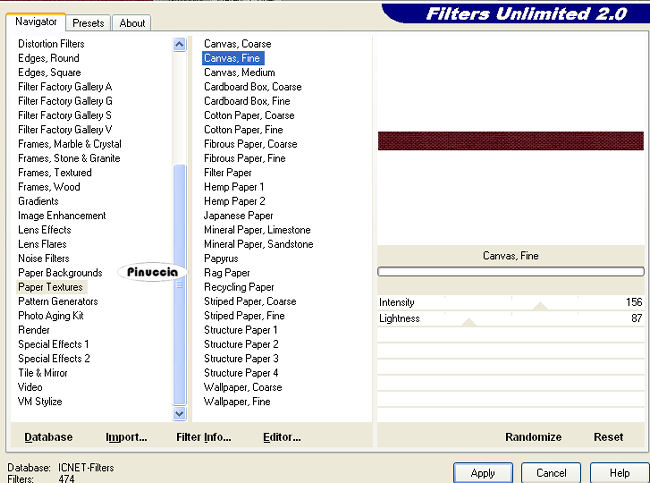Select Filter Factory Gallery G
The image size is (650, 483).
pyautogui.click(x=65, y=101)
